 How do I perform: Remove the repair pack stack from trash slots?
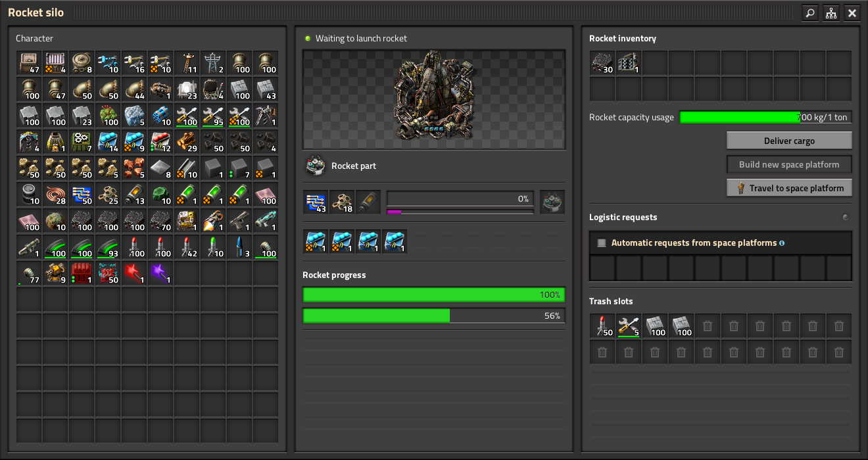629,326
